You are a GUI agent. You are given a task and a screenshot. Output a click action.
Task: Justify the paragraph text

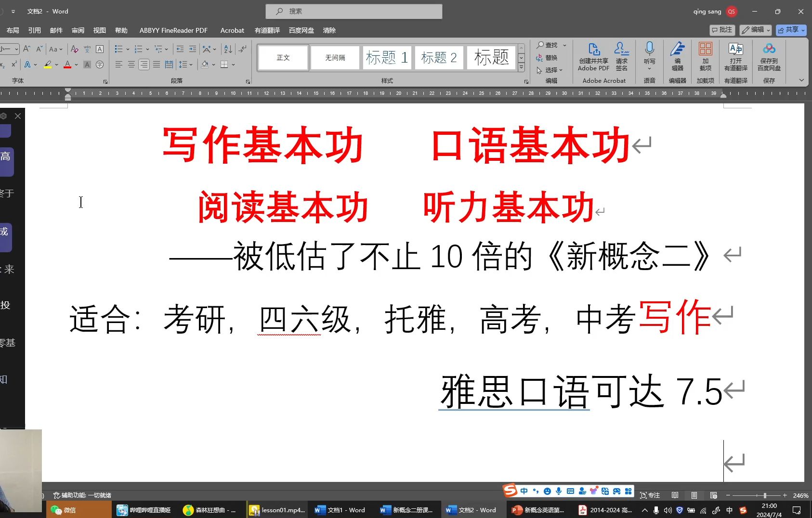click(x=157, y=64)
